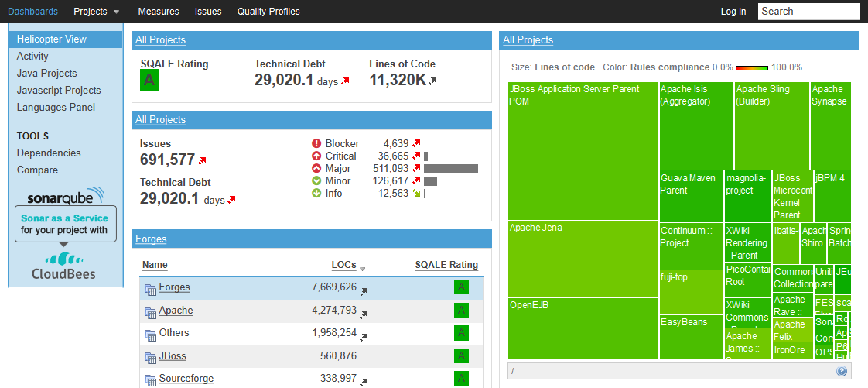868x388 pixels.
Task: Open the Javascript Projects dashboard
Action: pos(59,91)
